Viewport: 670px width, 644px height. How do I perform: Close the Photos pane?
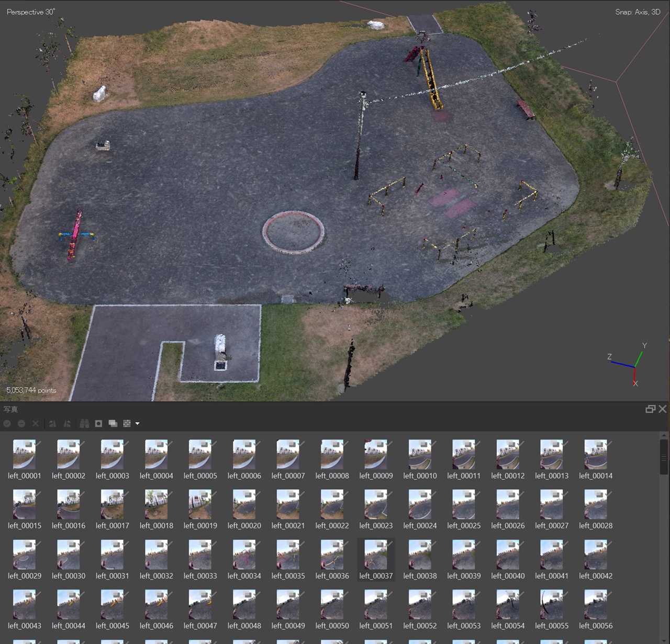pos(663,409)
